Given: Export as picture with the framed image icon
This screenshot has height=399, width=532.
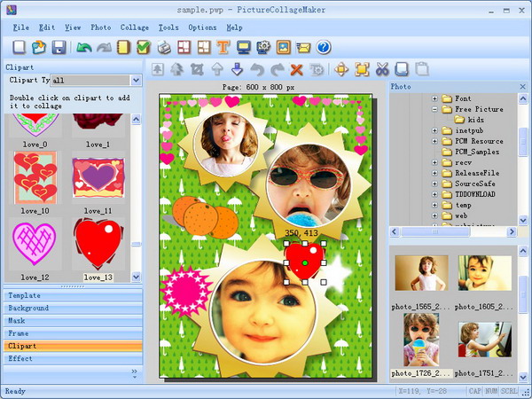Looking at the screenshot, I should tap(284, 47).
